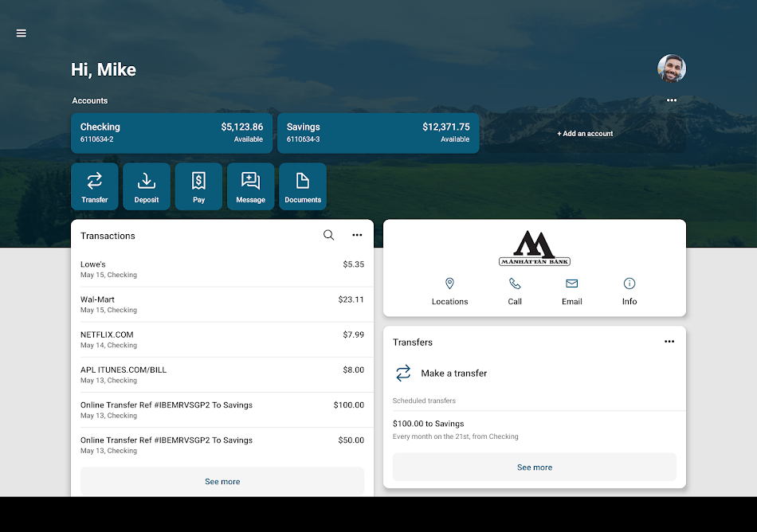This screenshot has height=532, width=757.
Task: Click the Locations pin icon
Action: tap(449, 283)
